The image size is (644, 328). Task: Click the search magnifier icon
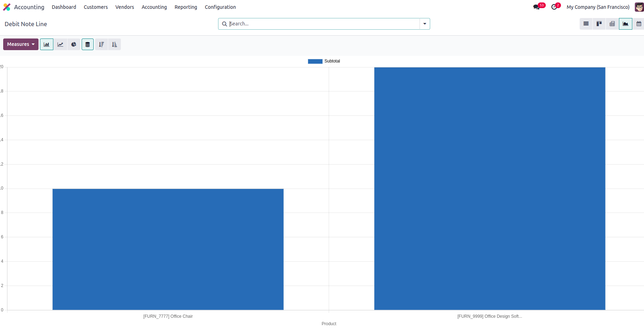point(224,24)
